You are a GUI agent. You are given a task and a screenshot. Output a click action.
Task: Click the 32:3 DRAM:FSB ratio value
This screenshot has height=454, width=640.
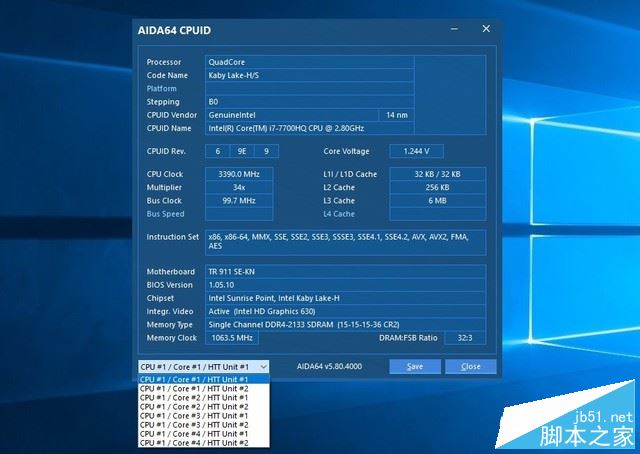click(465, 338)
